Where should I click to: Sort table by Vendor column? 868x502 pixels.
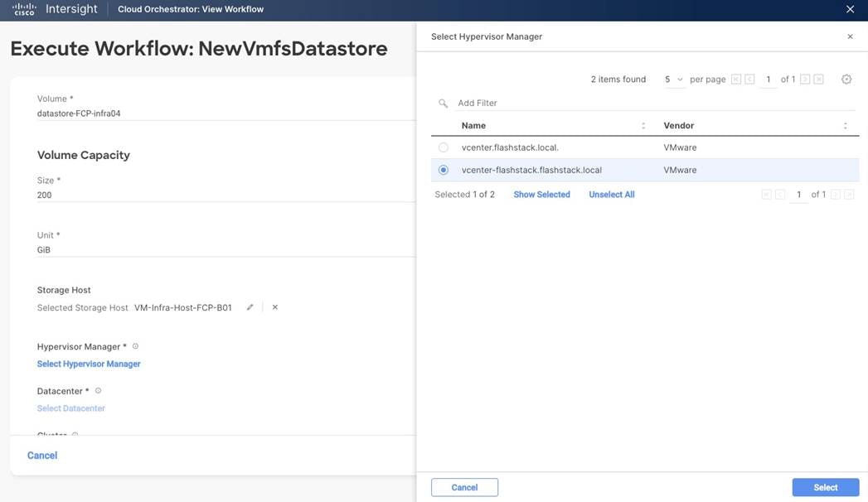point(846,126)
